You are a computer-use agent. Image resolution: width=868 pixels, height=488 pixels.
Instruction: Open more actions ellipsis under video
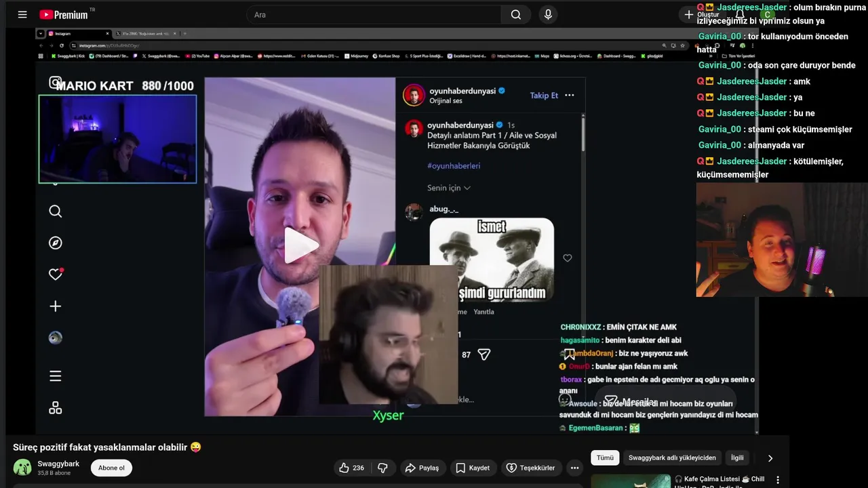click(x=574, y=468)
